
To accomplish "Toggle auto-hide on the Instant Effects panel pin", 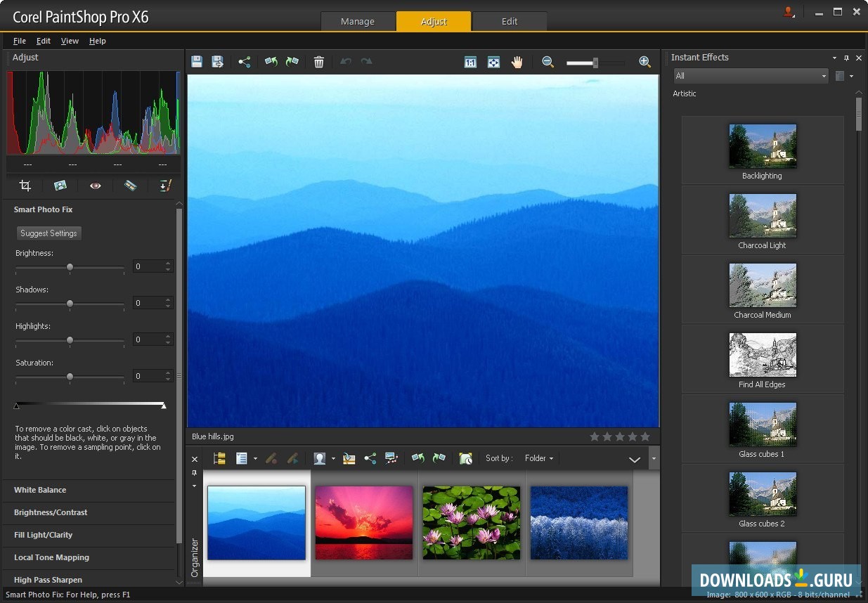I will click(x=846, y=58).
